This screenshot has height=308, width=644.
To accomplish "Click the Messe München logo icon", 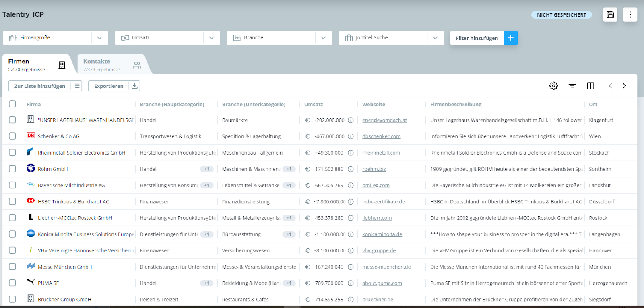I will tap(31, 266).
